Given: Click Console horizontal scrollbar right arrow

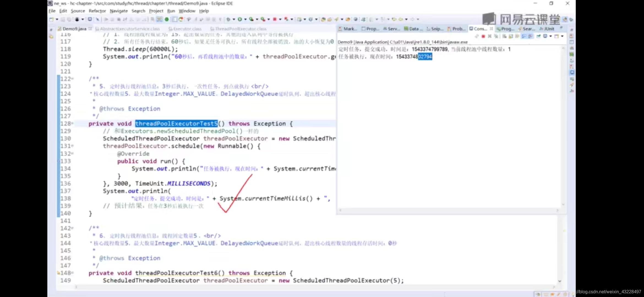Looking at the screenshot, I should click(x=557, y=210).
